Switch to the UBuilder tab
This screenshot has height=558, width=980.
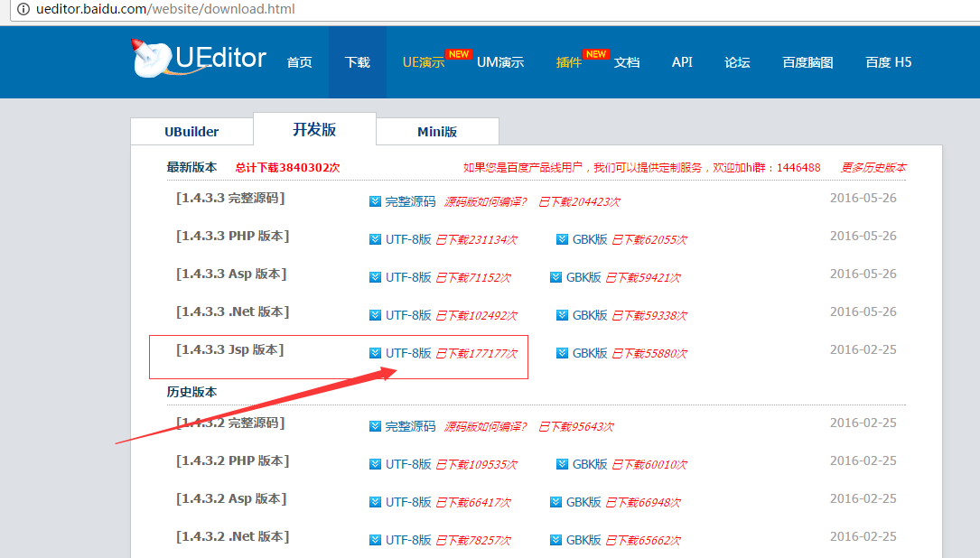click(x=191, y=132)
